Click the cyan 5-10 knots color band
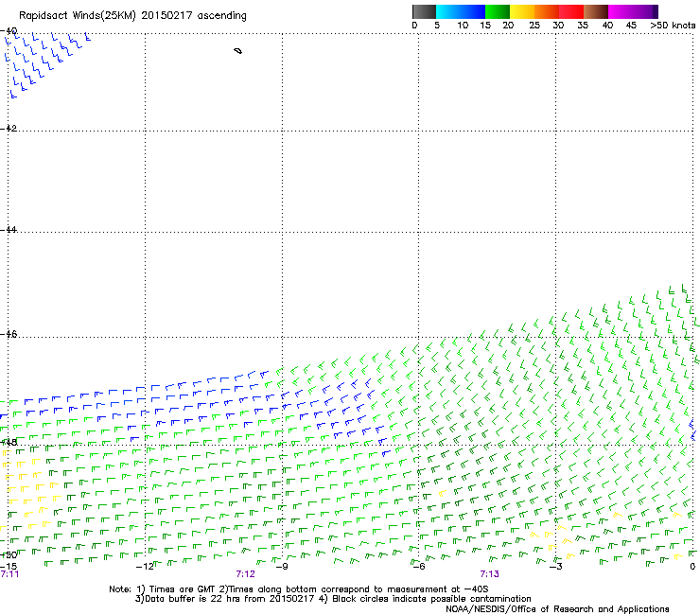The height and width of the screenshot is (615, 700). tap(448, 11)
